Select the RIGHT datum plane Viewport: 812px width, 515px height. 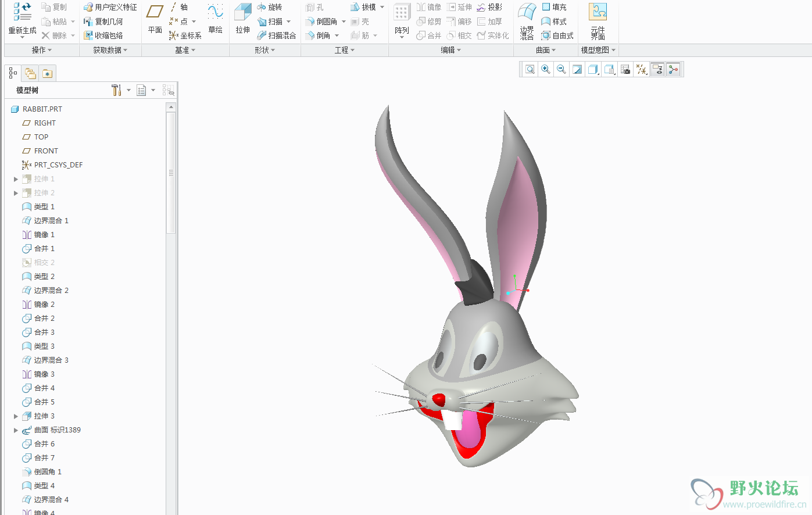point(38,123)
